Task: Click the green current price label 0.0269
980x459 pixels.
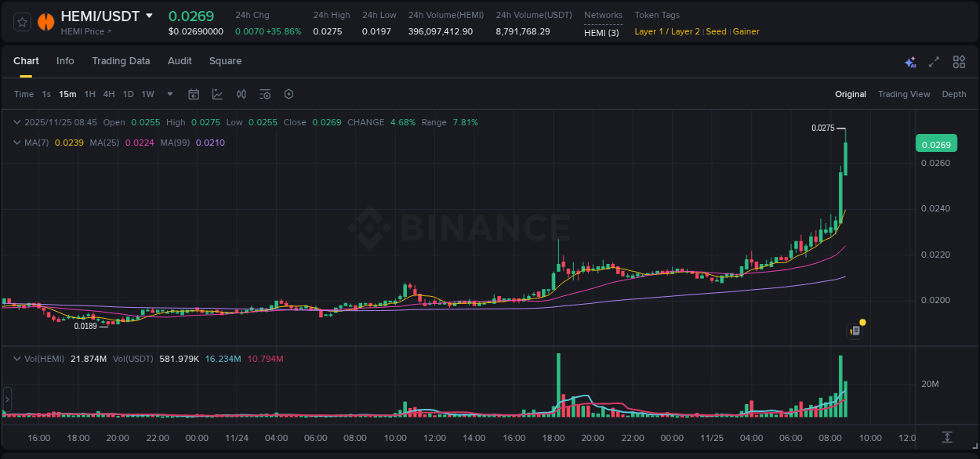Action: tap(938, 143)
